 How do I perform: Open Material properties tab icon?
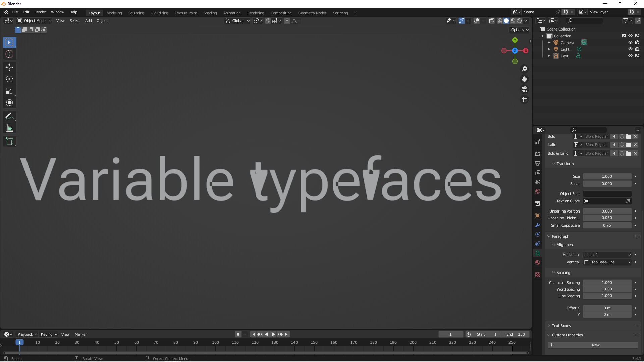point(538,262)
